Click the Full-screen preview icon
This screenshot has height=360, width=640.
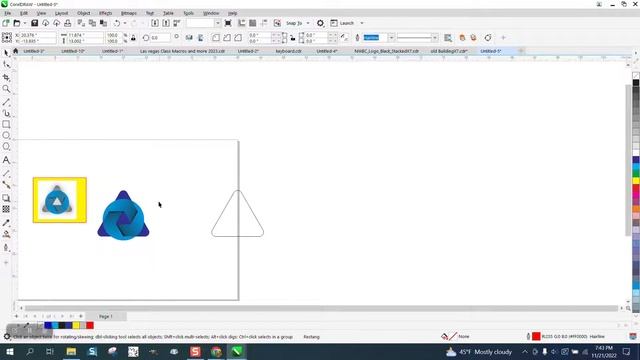tap(228, 23)
